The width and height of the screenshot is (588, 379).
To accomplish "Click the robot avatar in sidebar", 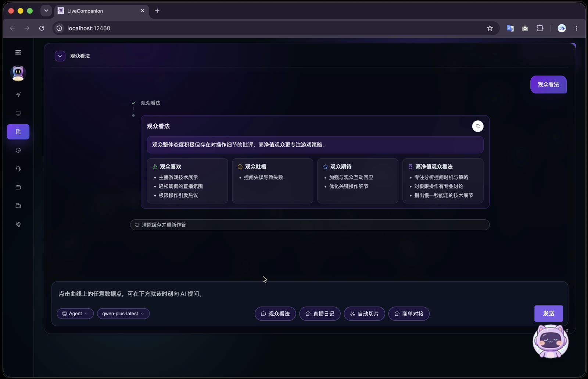I will (18, 73).
